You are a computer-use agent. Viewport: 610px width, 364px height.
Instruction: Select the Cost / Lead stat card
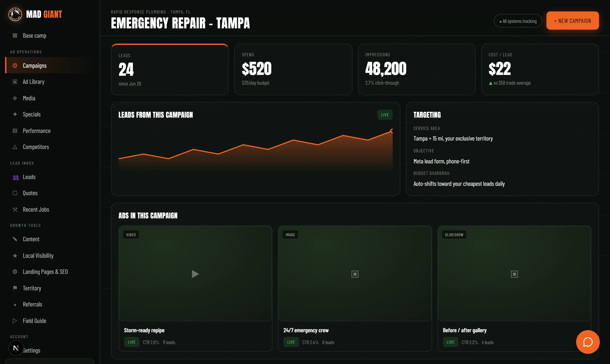[540, 69]
